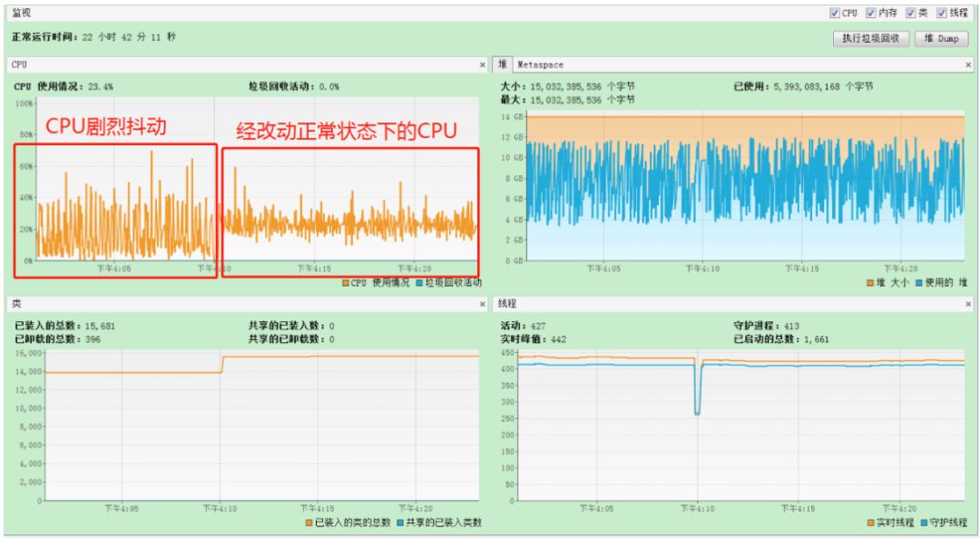Click the blue 守护线程 legend swatch
Viewport: 980px width, 538px height.
coord(924,523)
